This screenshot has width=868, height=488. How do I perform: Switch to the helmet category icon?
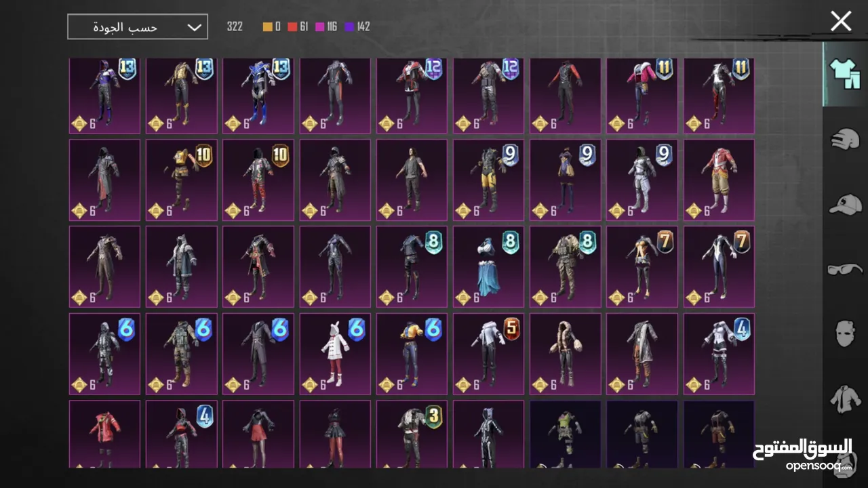(845, 139)
